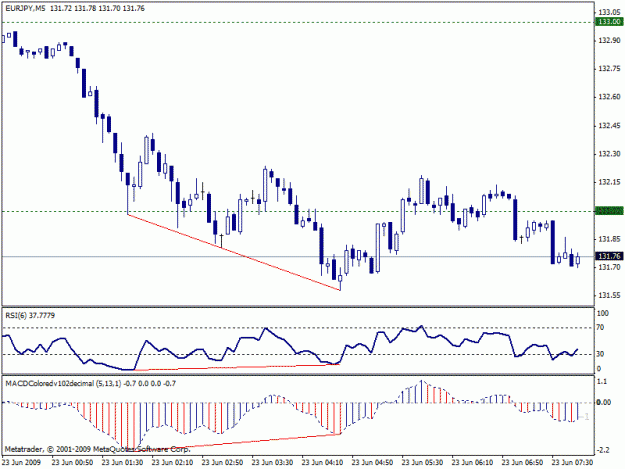Click the MACD scale value 0.00
This screenshot has height=469, width=625.
603,402
